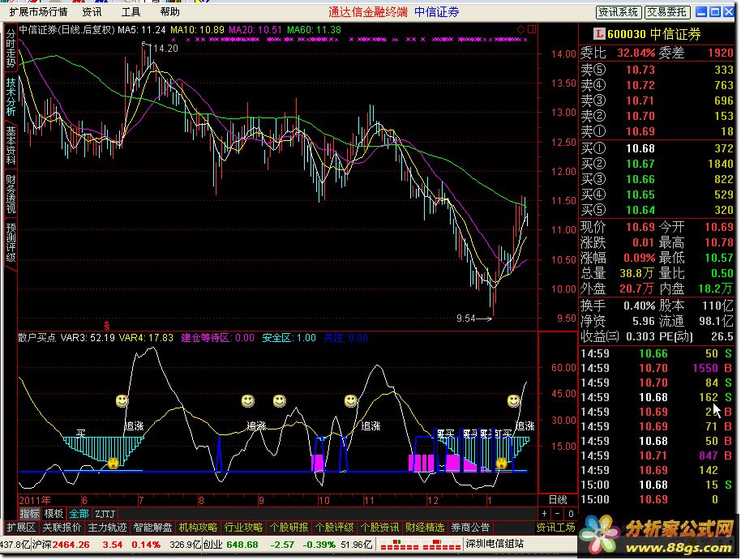Click the 散户买点 indicator name label

click(x=36, y=337)
